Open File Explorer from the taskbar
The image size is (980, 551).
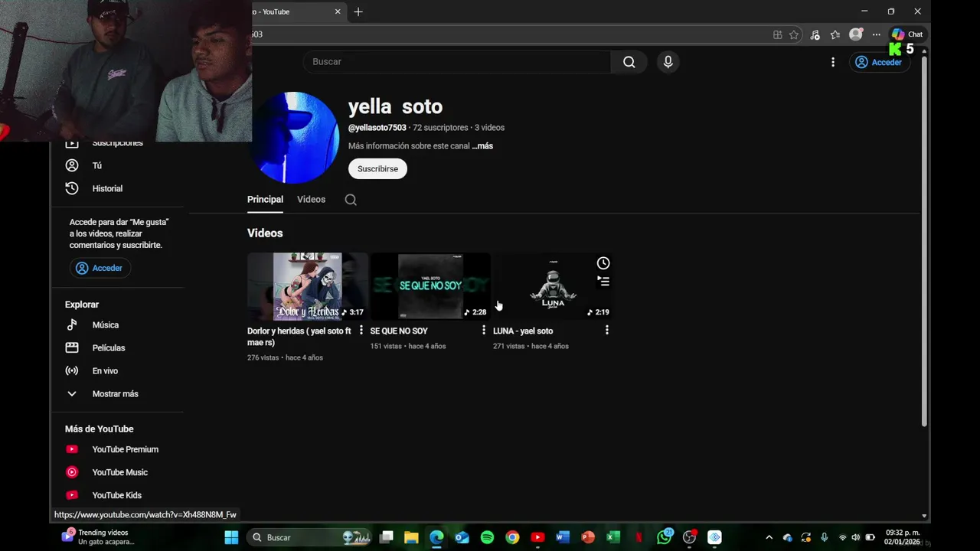[411, 537]
